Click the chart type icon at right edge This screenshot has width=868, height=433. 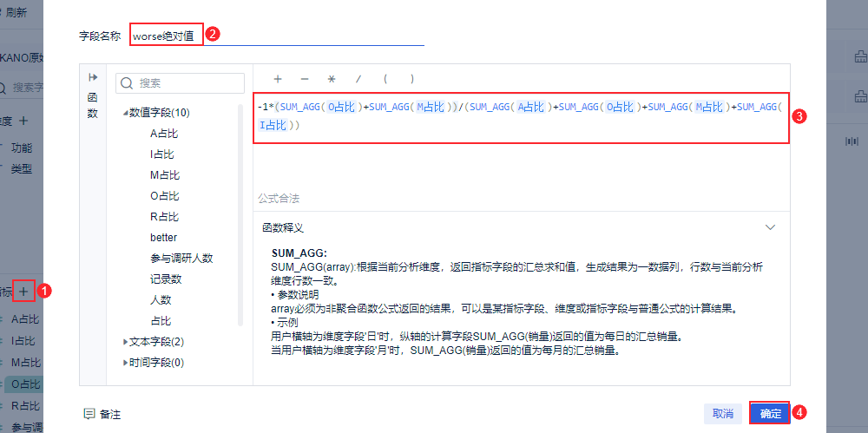[851, 141]
